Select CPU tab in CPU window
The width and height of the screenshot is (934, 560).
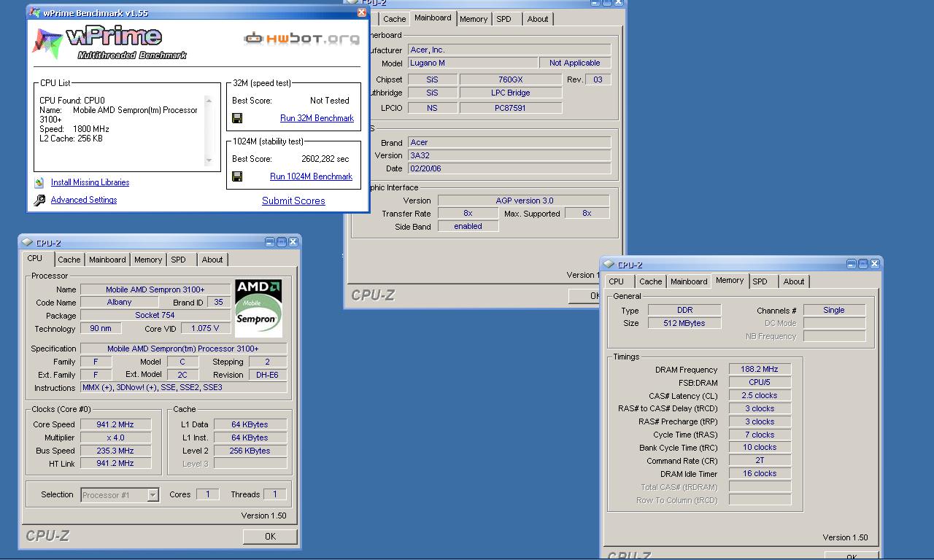click(x=34, y=259)
